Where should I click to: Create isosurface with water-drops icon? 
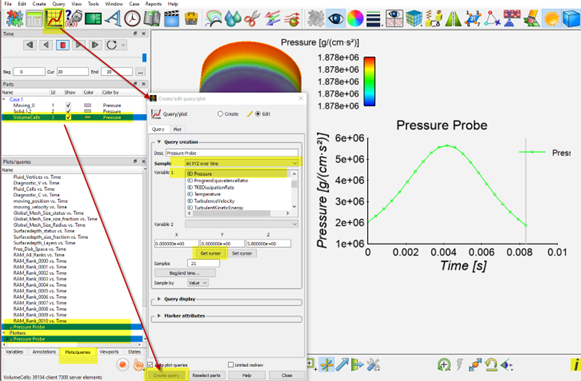click(x=233, y=18)
